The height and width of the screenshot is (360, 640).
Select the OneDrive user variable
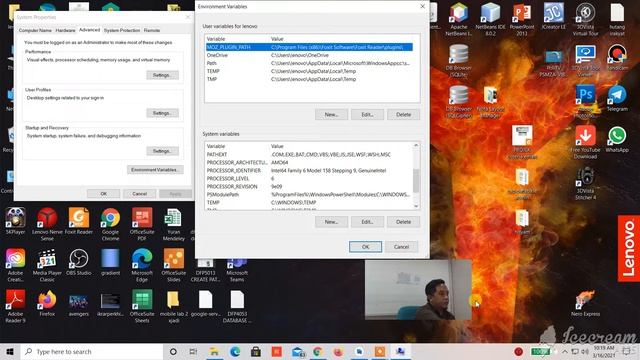[309, 55]
